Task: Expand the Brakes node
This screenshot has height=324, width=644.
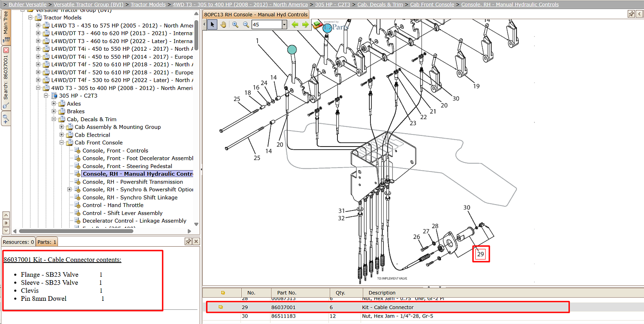Action: point(54,111)
